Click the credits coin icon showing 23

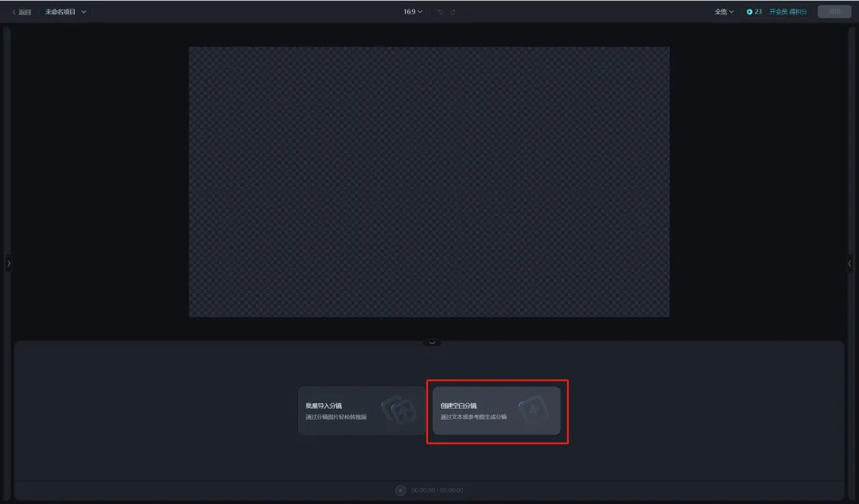[x=749, y=12]
